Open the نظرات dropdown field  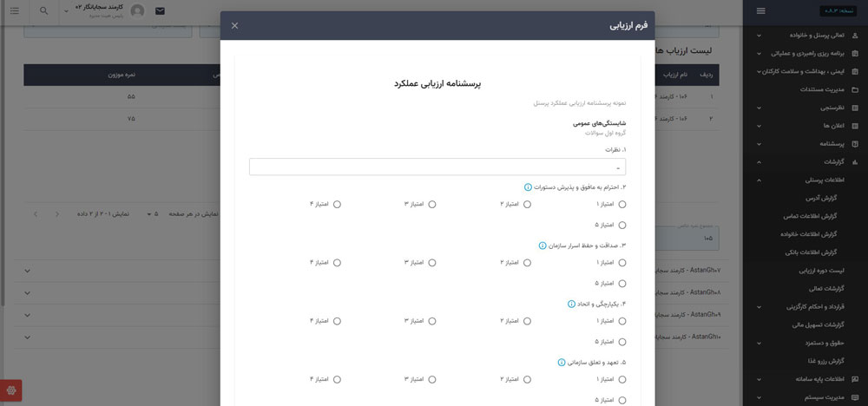437,167
